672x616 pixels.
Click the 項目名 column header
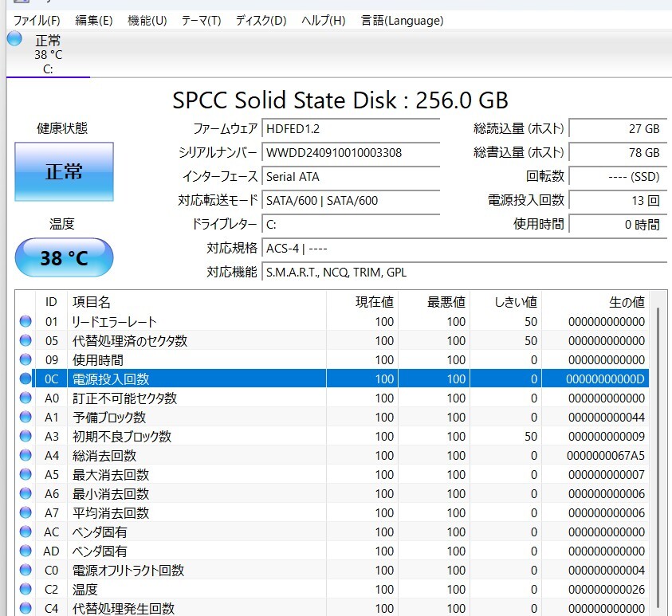pyautogui.click(x=197, y=302)
